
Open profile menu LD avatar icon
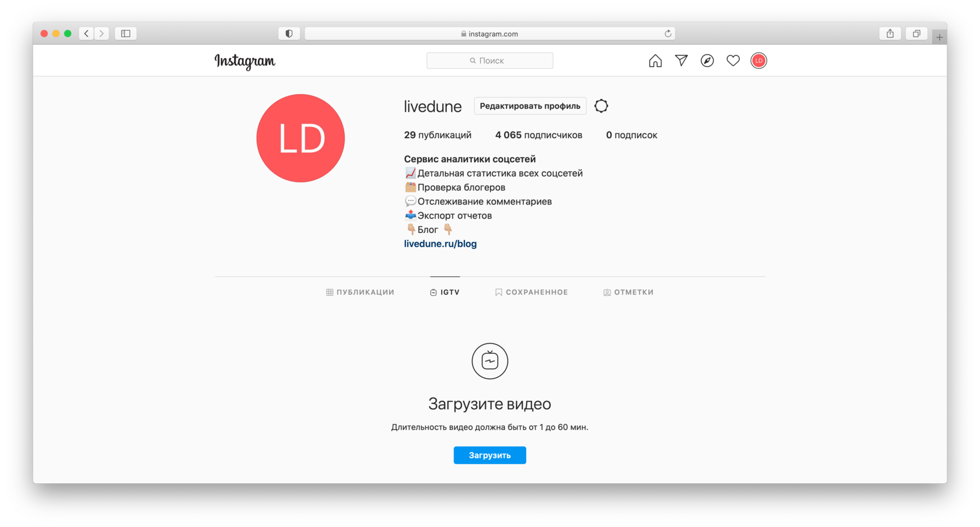pos(758,61)
